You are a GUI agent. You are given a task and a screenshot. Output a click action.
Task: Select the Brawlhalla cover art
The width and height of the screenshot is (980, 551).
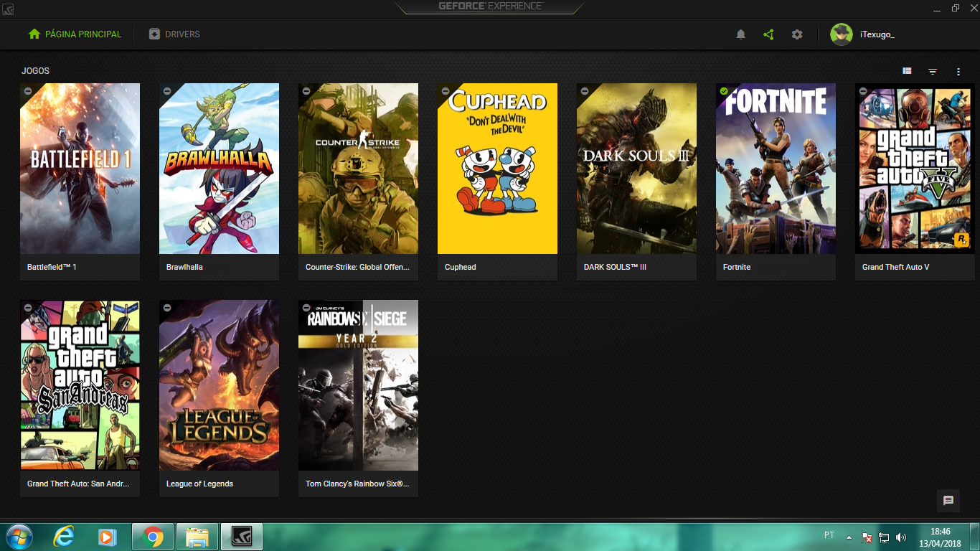click(x=219, y=169)
